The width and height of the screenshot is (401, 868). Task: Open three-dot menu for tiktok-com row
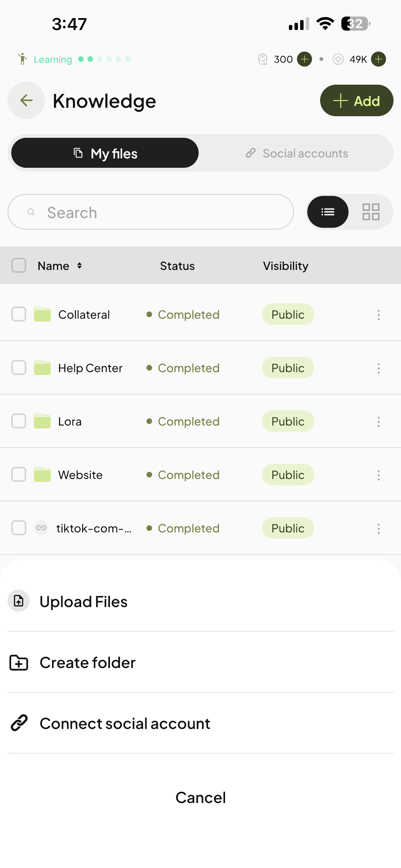pyautogui.click(x=379, y=528)
